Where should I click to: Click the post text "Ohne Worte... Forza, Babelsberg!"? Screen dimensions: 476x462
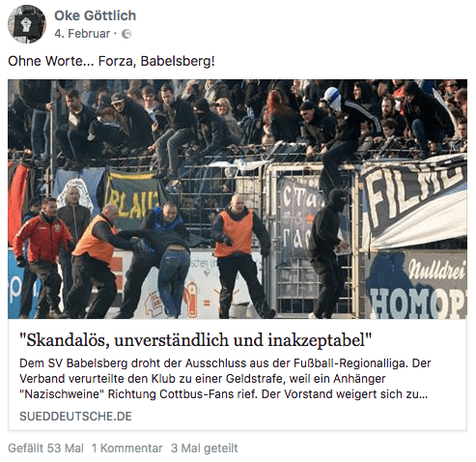[x=111, y=61]
